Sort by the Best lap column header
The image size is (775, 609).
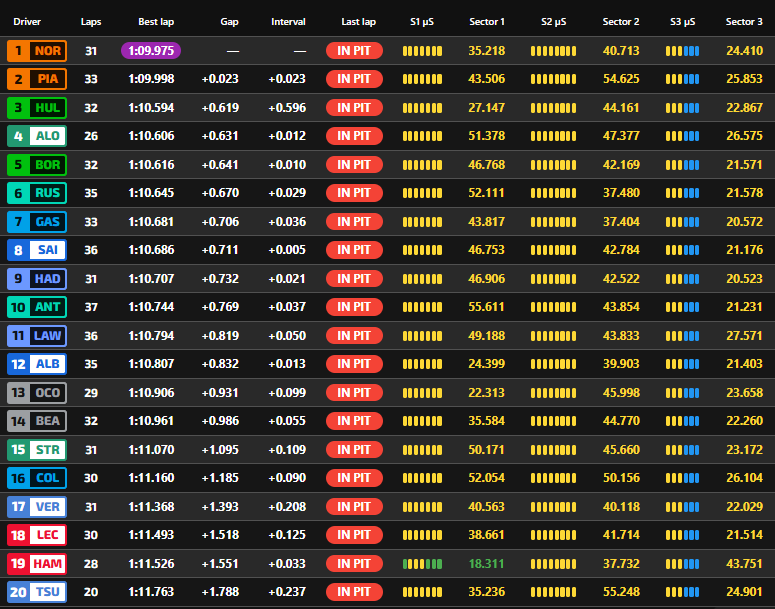[156, 21]
